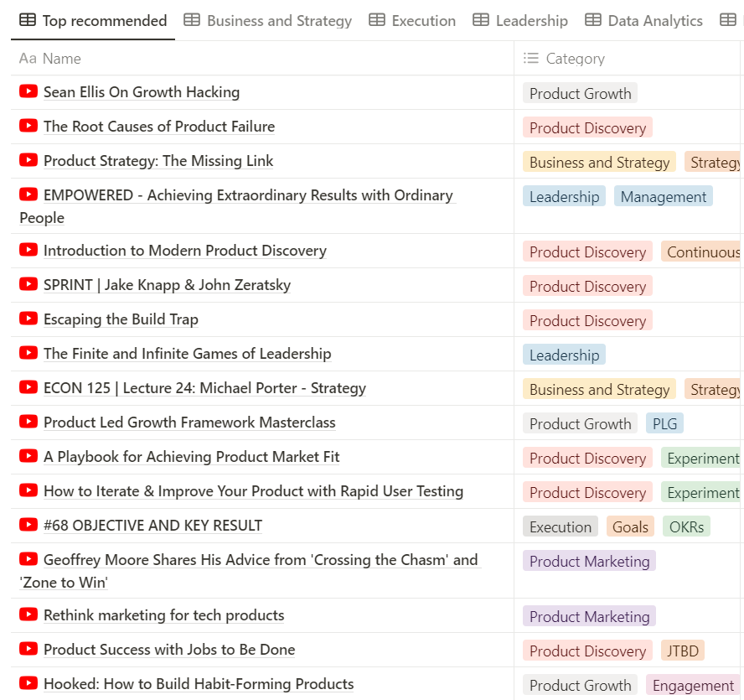
Task: Open The Root Causes of Product Failure
Action: pyautogui.click(x=159, y=127)
